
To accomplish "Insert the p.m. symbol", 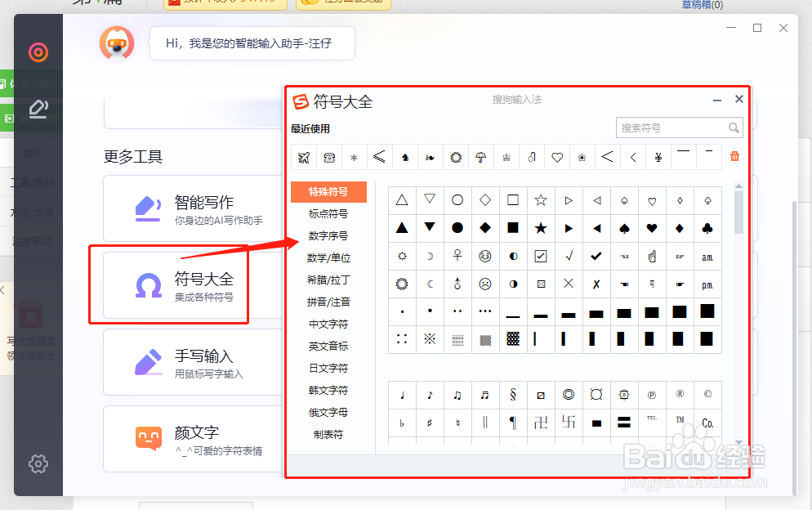I will pyautogui.click(x=707, y=285).
